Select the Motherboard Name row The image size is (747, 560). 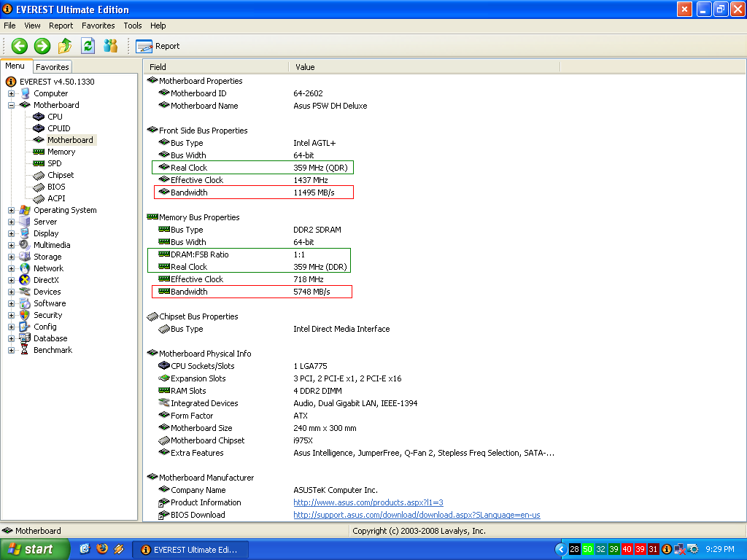point(263,106)
